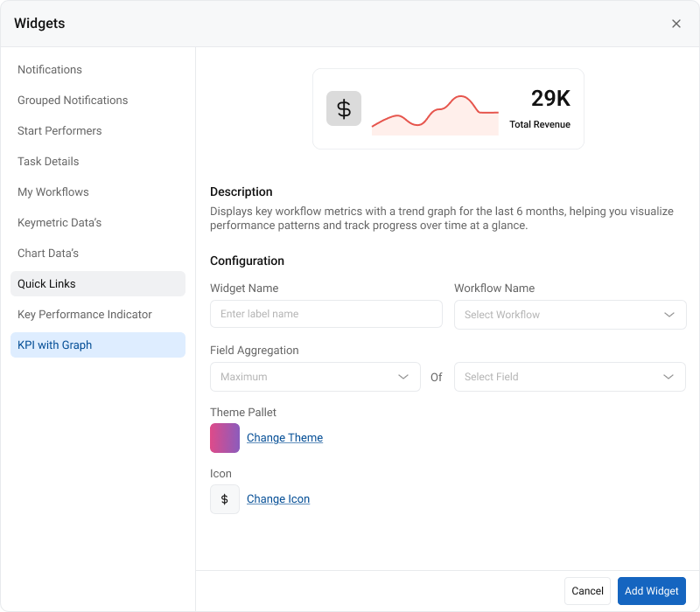The height and width of the screenshot is (612, 700).
Task: Select Grouped Notifications in the sidebar
Action: pos(73,101)
